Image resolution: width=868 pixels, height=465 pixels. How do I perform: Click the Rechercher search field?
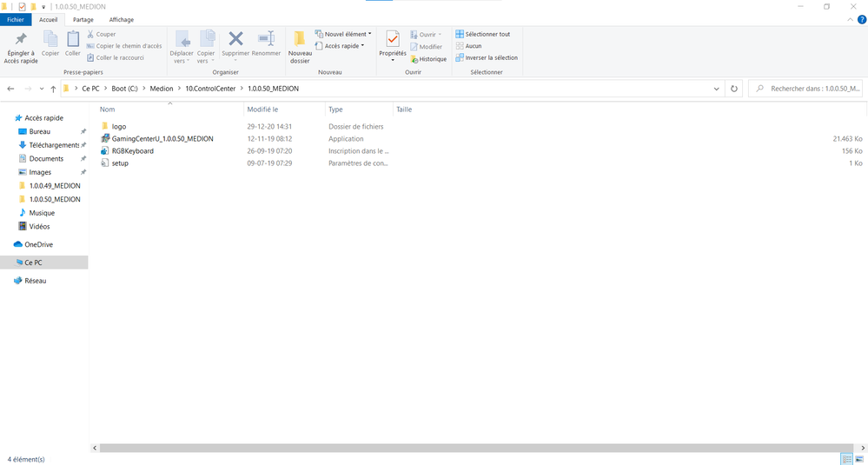[x=805, y=89]
